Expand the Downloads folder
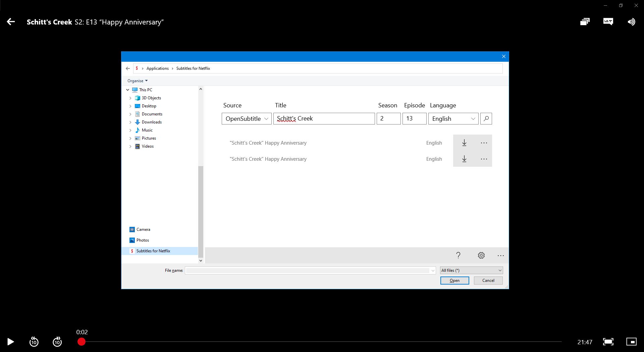The height and width of the screenshot is (352, 644). (x=130, y=122)
